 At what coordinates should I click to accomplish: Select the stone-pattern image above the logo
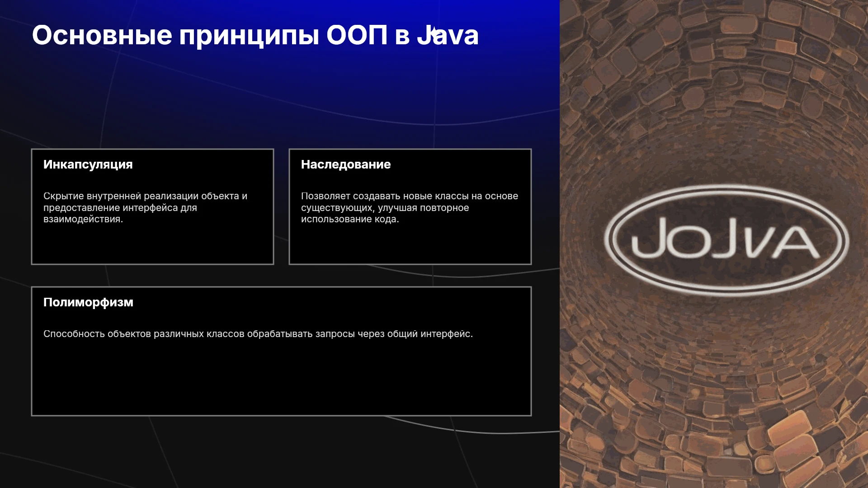(714, 90)
